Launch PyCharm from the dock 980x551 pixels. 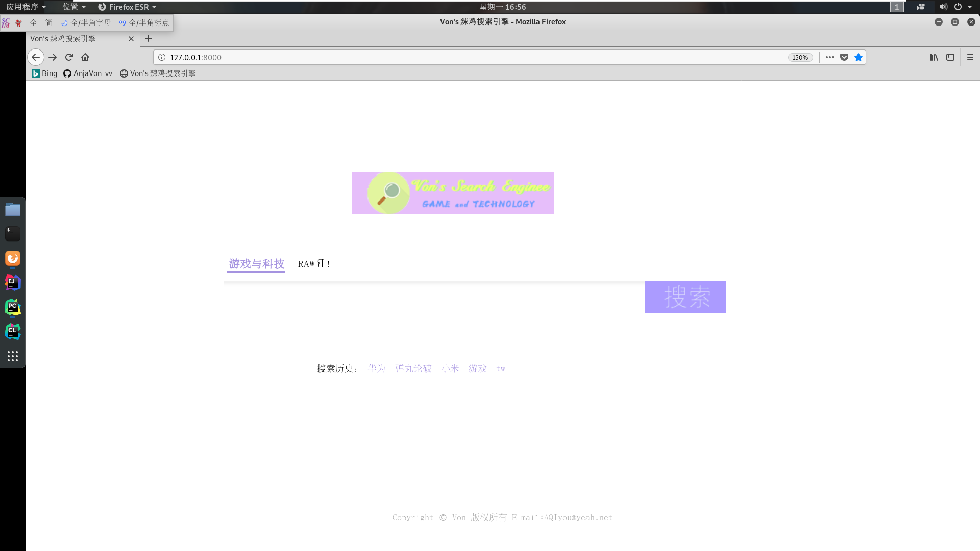[x=12, y=308]
